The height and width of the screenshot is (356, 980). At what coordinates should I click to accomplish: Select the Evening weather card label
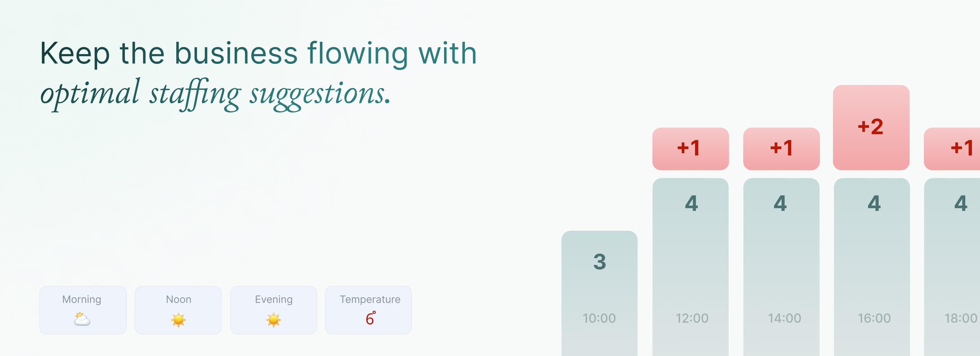coord(273,299)
